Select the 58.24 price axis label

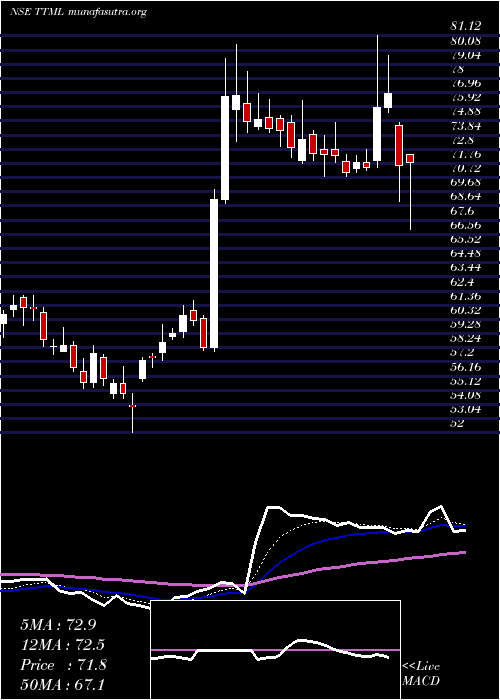point(465,338)
